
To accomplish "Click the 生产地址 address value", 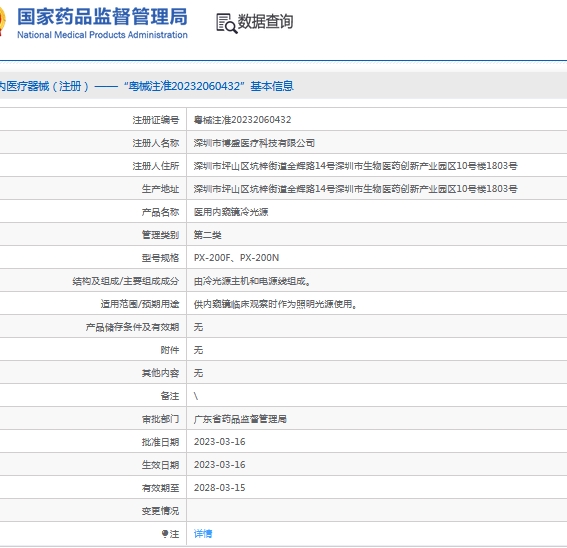I will pyautogui.click(x=355, y=189).
